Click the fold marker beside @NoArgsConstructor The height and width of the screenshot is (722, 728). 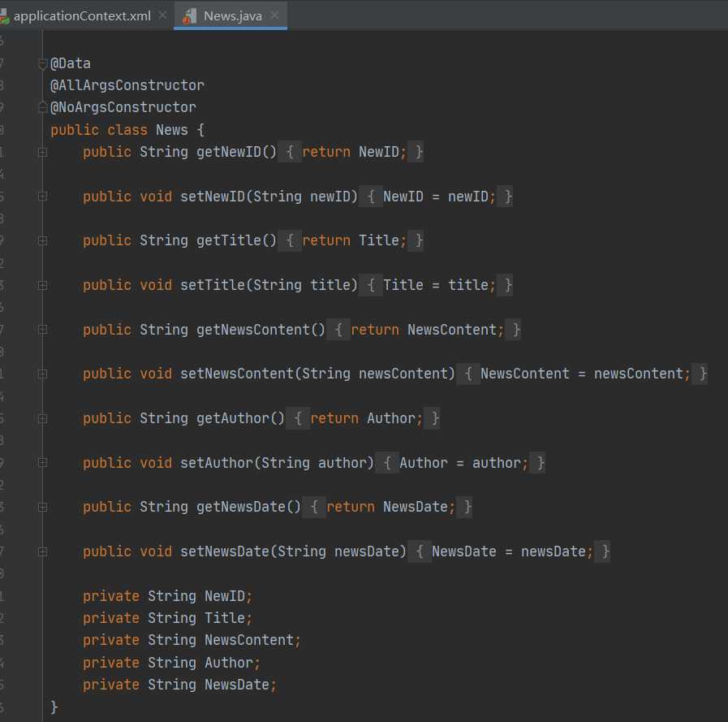pos(42,108)
